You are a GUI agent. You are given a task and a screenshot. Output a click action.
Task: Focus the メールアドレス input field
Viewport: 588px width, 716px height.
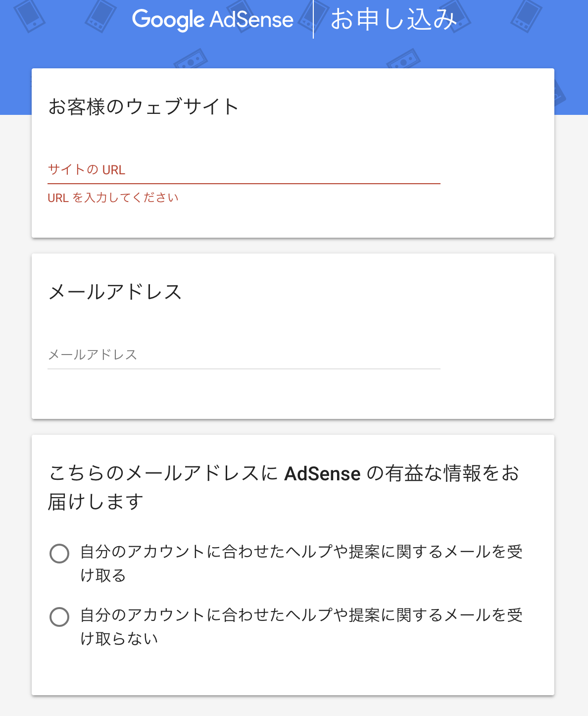coord(244,355)
